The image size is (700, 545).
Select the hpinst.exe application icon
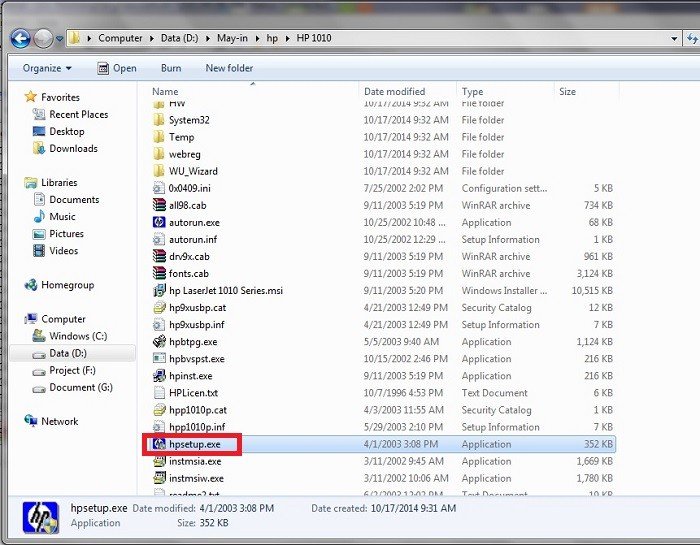(159, 376)
